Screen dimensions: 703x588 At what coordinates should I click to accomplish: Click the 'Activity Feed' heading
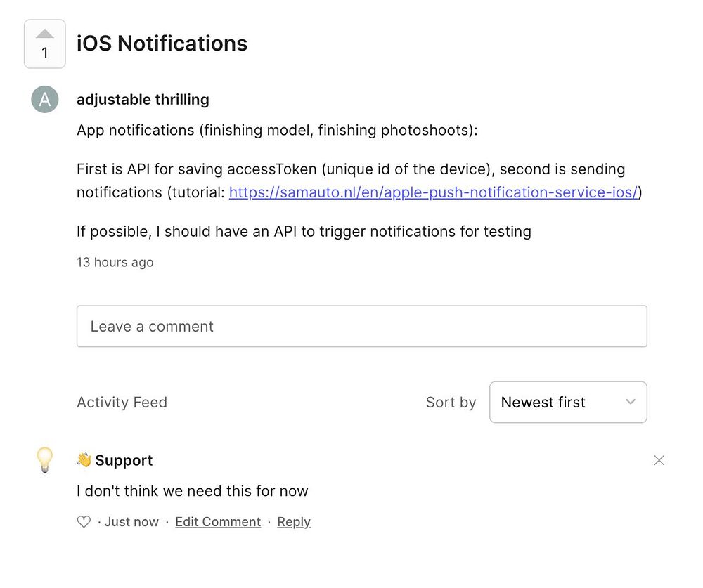point(122,403)
